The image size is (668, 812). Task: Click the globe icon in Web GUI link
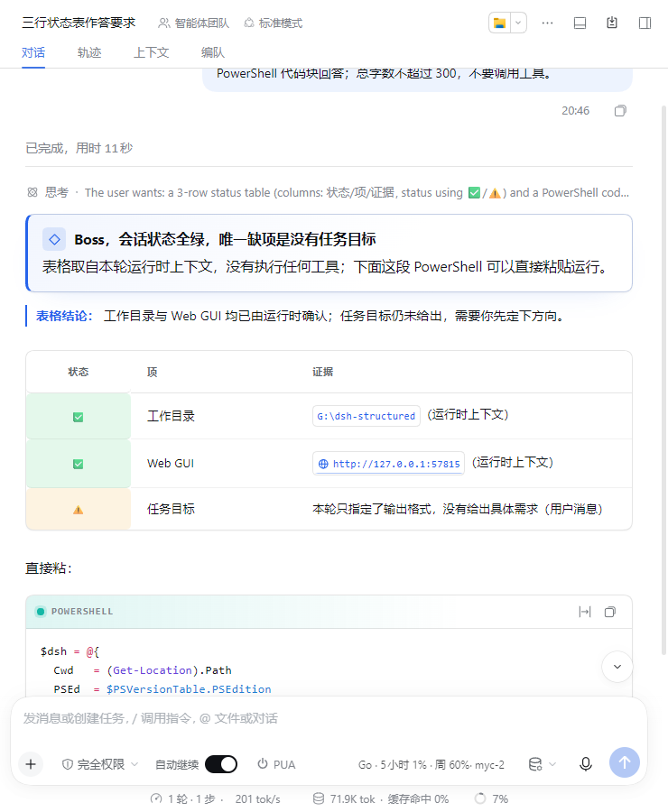click(x=323, y=464)
